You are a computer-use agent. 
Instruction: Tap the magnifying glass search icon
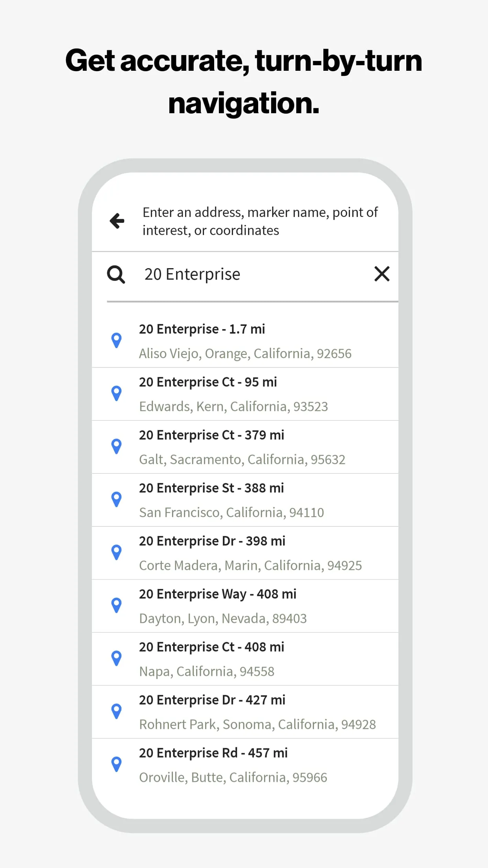pyautogui.click(x=116, y=274)
